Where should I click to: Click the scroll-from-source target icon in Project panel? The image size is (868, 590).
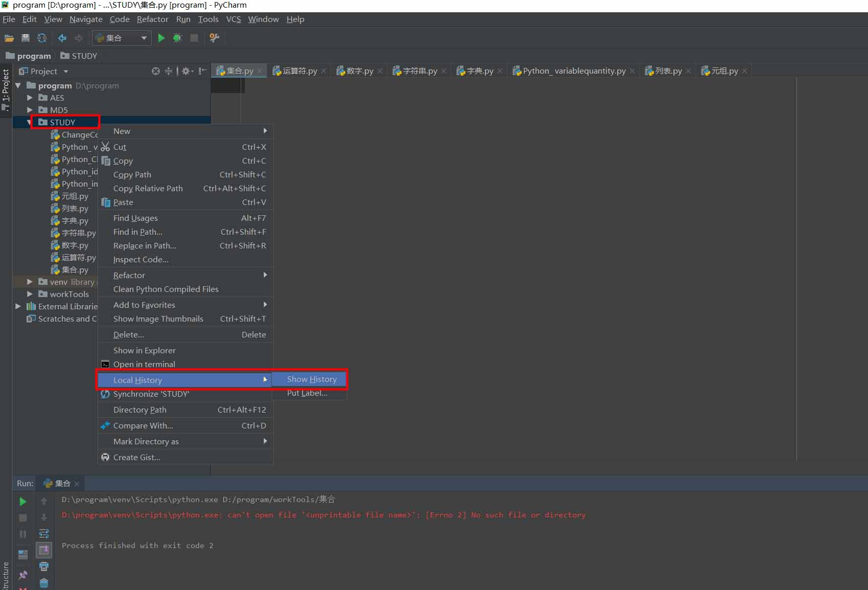(x=155, y=71)
